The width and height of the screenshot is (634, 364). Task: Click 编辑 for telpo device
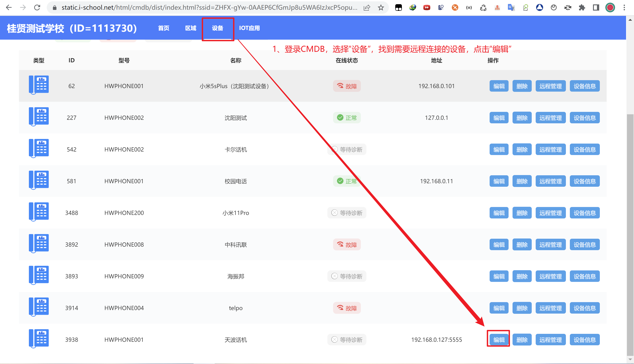[x=499, y=308]
